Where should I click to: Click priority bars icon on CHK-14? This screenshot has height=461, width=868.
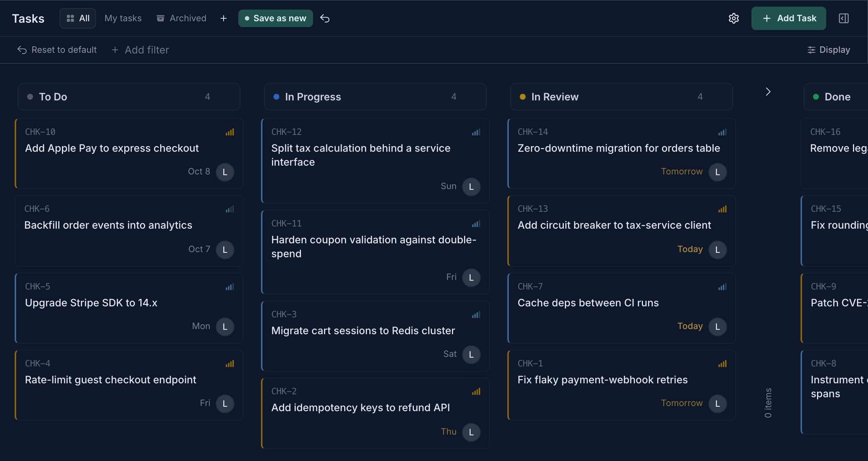click(722, 132)
